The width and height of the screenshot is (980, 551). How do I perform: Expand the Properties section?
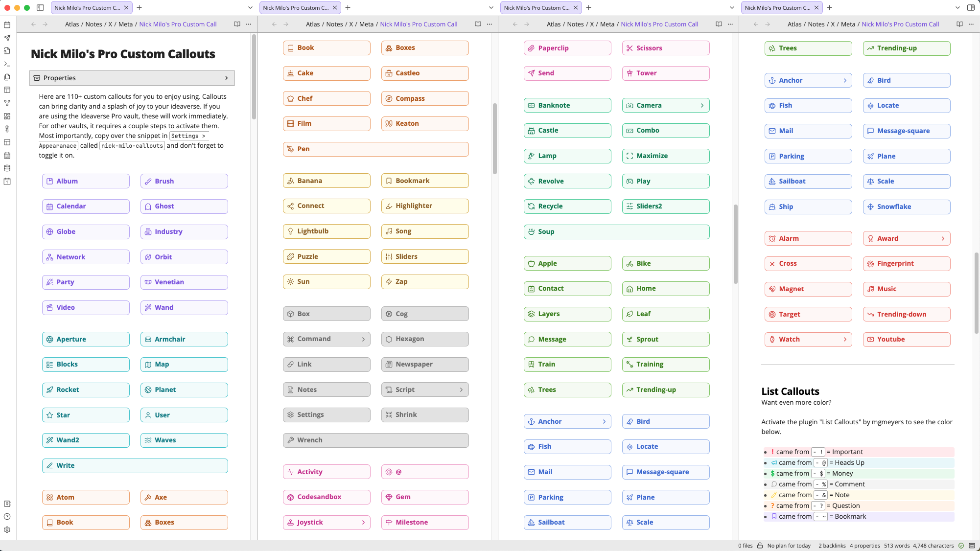[226, 78]
